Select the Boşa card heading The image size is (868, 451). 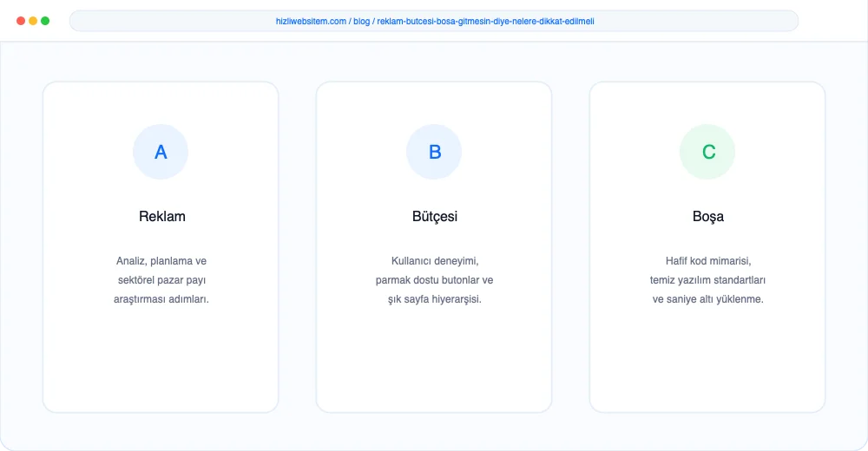pos(708,216)
